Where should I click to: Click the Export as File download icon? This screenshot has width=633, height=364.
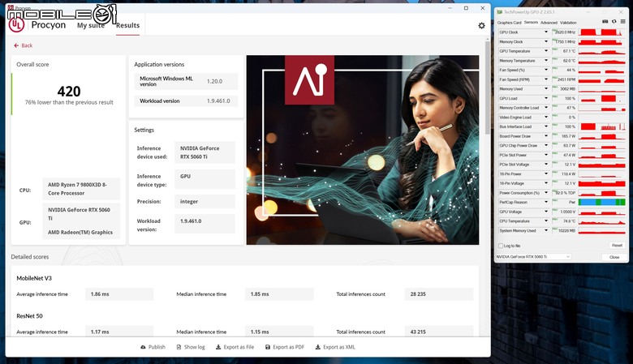tap(218, 347)
